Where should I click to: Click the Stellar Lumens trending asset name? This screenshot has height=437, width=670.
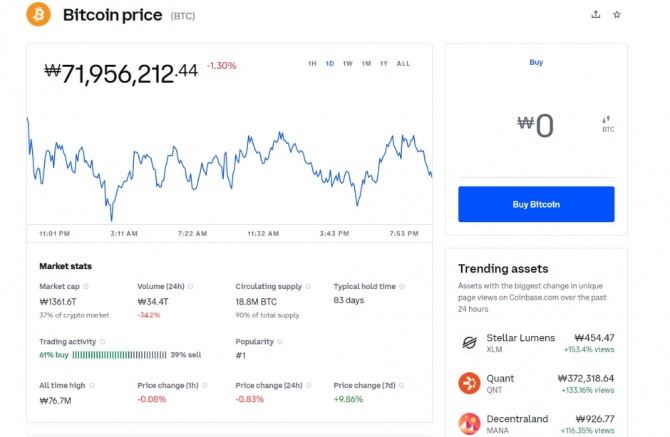pyautogui.click(x=520, y=338)
